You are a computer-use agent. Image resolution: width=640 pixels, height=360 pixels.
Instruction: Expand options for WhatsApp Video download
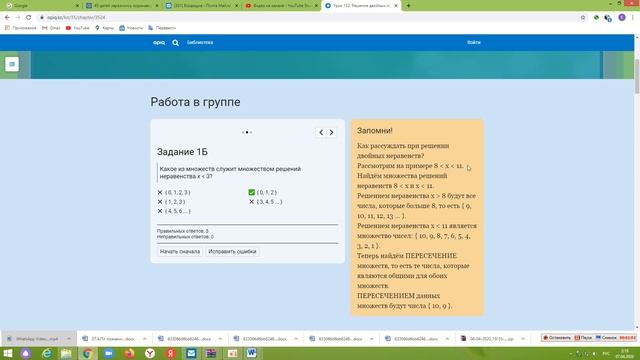coord(69,339)
